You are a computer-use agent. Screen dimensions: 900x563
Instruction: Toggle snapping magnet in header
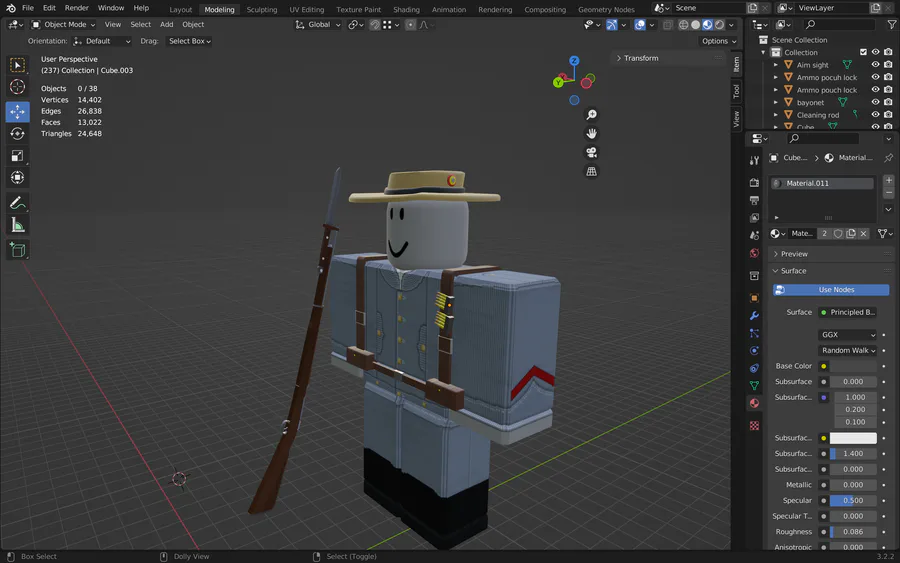(375, 25)
